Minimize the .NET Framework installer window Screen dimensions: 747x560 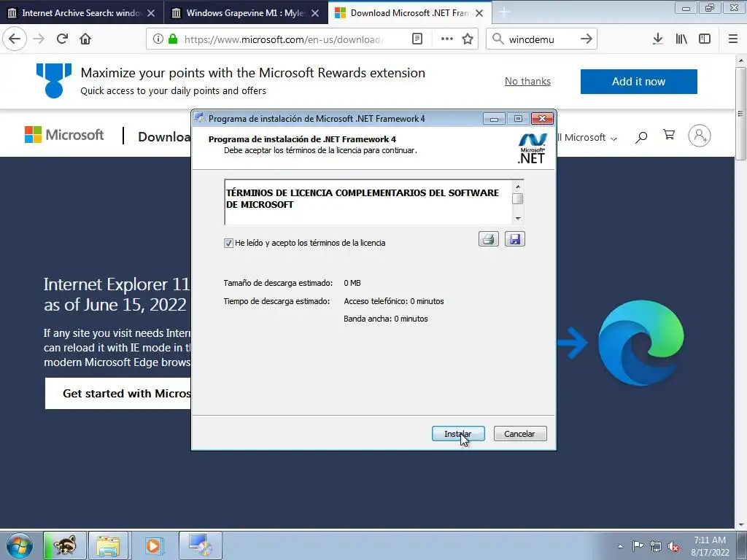tap(494, 119)
